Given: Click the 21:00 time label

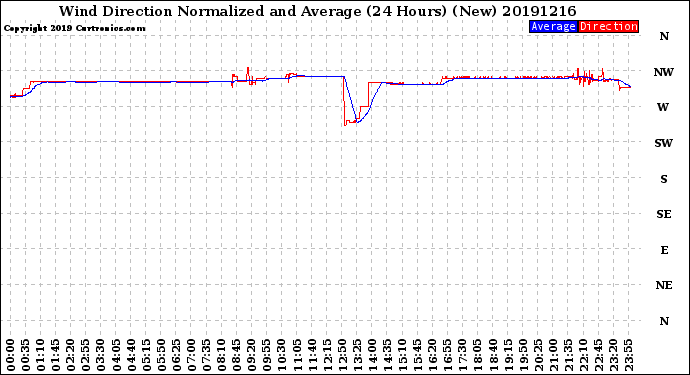Looking at the screenshot, I should [x=553, y=355].
